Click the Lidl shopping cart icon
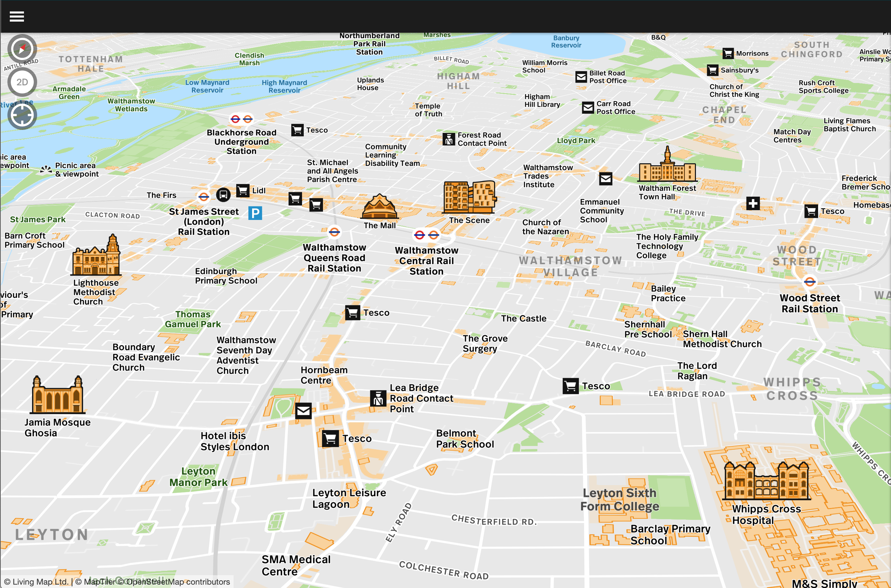Screen dimensions: 891x588 coord(243,191)
